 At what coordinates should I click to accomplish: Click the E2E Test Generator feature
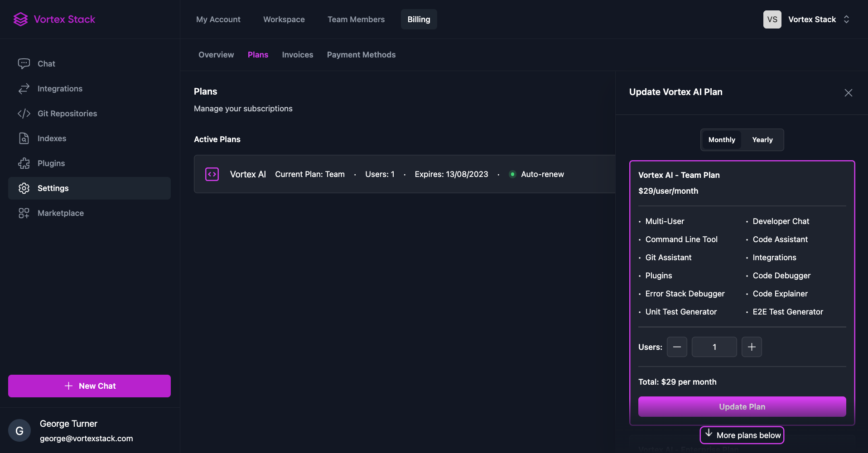click(788, 312)
